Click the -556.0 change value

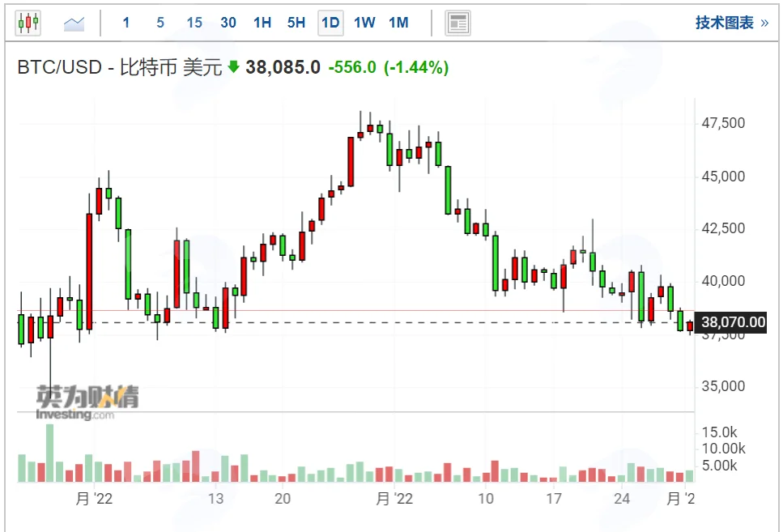coord(352,67)
